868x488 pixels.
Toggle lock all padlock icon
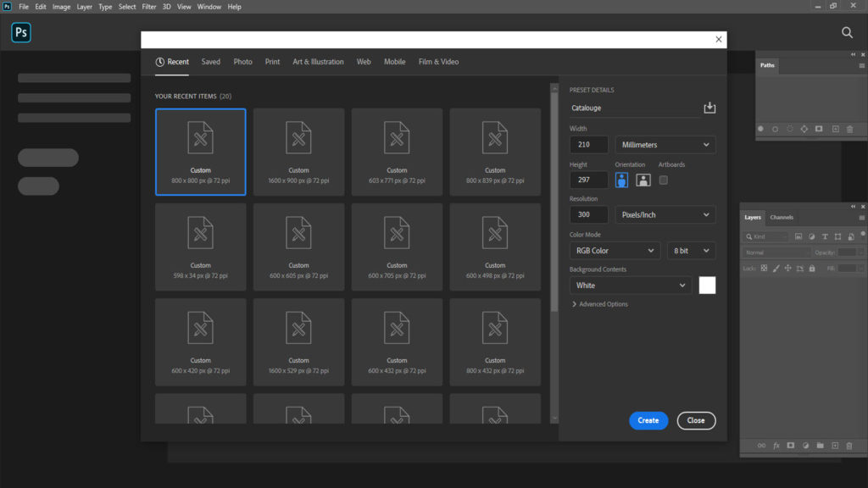click(812, 269)
